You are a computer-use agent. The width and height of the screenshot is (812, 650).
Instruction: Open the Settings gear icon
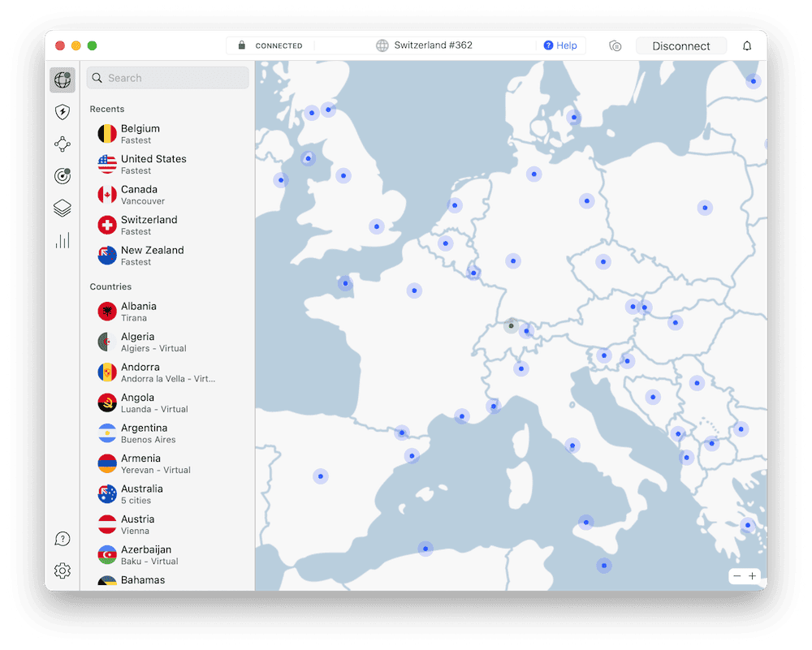tap(63, 570)
